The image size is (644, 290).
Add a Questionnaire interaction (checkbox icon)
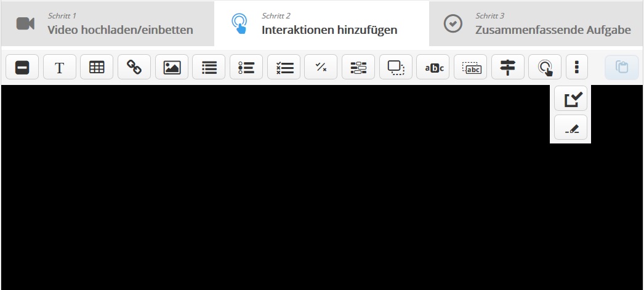pos(571,99)
